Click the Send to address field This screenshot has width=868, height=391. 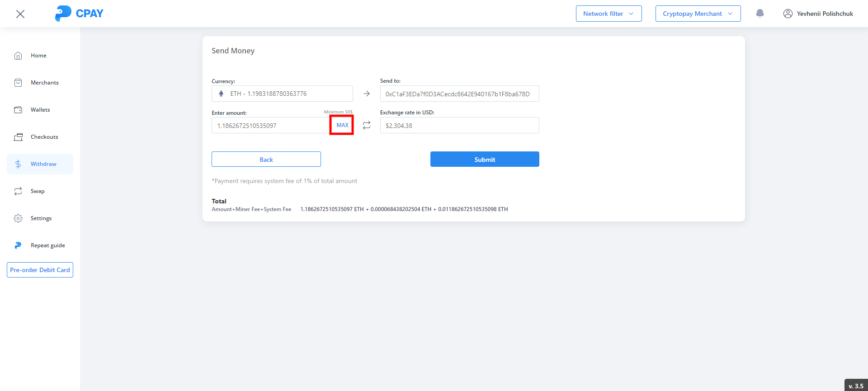(459, 94)
